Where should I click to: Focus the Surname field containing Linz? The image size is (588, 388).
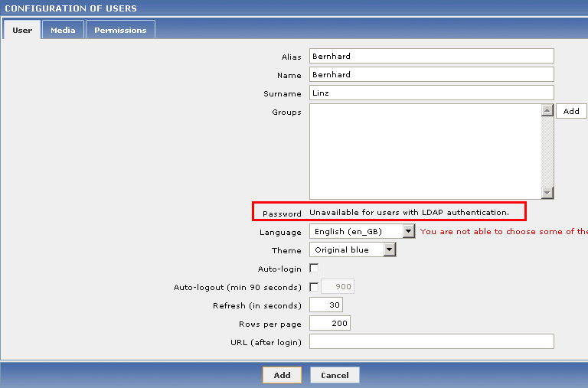431,93
